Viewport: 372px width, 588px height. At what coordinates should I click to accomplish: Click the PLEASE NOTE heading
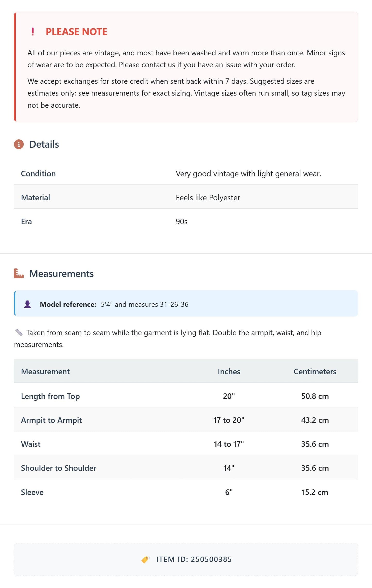(76, 32)
